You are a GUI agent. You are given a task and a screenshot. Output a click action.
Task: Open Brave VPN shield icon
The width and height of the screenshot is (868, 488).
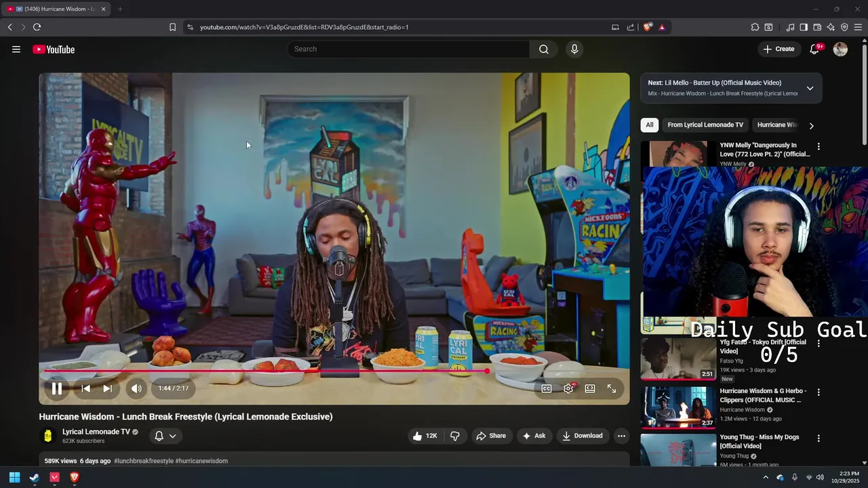844,27
